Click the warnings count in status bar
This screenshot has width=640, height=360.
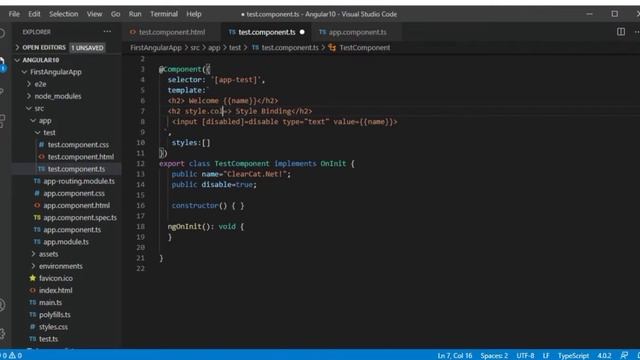click(x=16, y=356)
